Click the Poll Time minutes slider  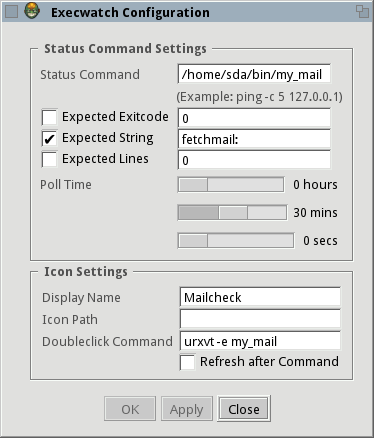point(232,213)
